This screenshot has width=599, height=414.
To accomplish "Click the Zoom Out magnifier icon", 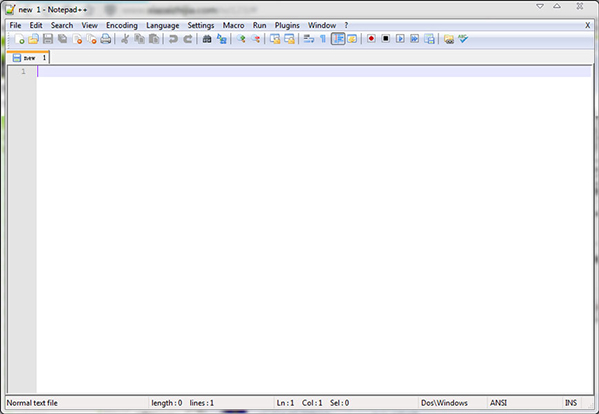I will (x=255, y=39).
